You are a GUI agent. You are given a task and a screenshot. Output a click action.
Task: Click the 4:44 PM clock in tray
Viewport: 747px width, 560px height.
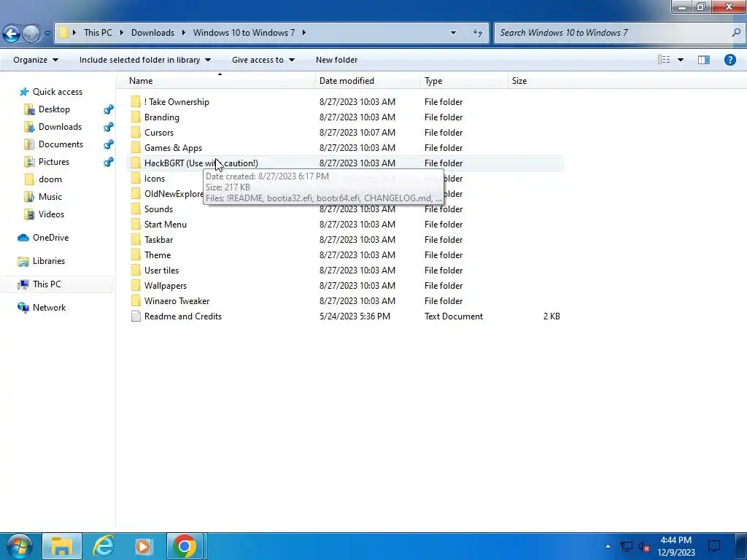(676, 540)
